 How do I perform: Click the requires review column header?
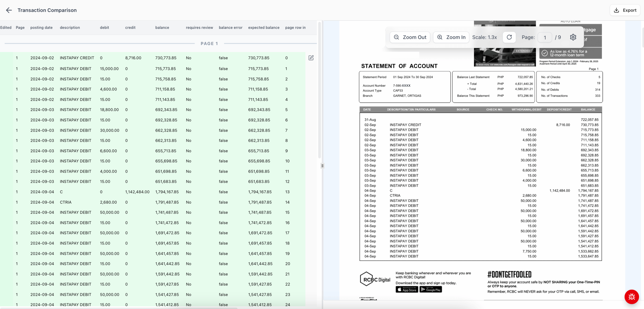[x=199, y=28]
